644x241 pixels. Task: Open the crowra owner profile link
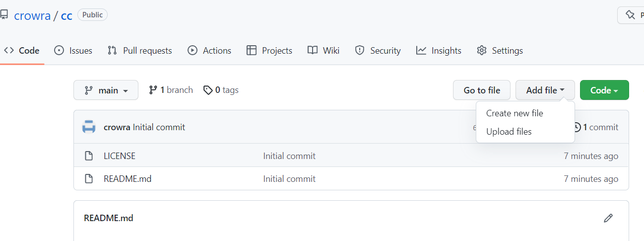coord(32,15)
